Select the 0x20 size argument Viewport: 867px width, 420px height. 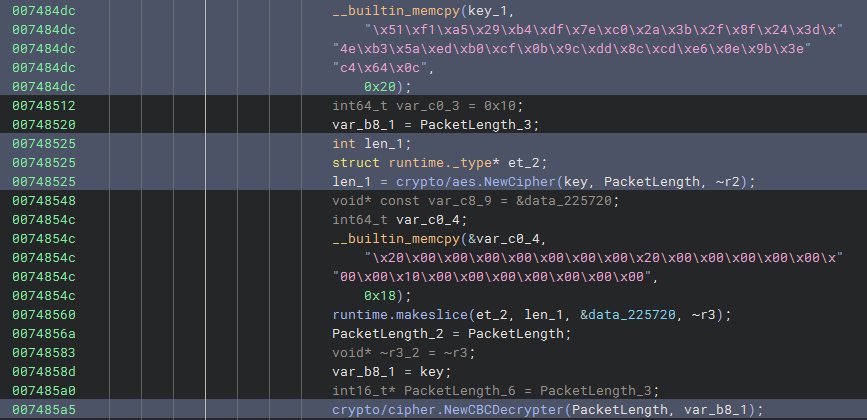(x=380, y=87)
